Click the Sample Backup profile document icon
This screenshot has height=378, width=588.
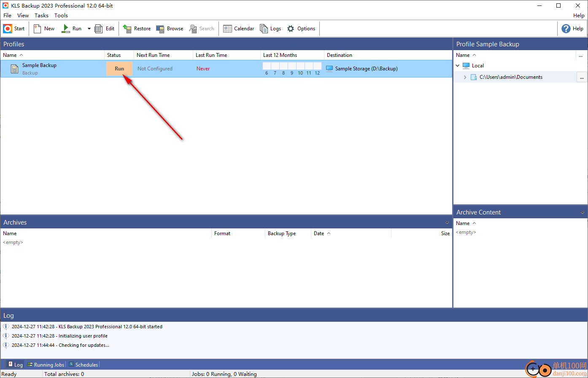click(14, 69)
